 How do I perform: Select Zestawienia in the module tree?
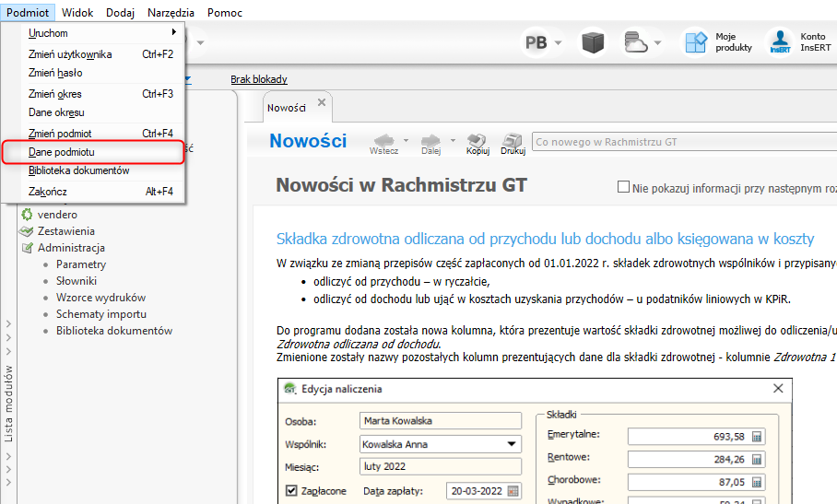(66, 231)
